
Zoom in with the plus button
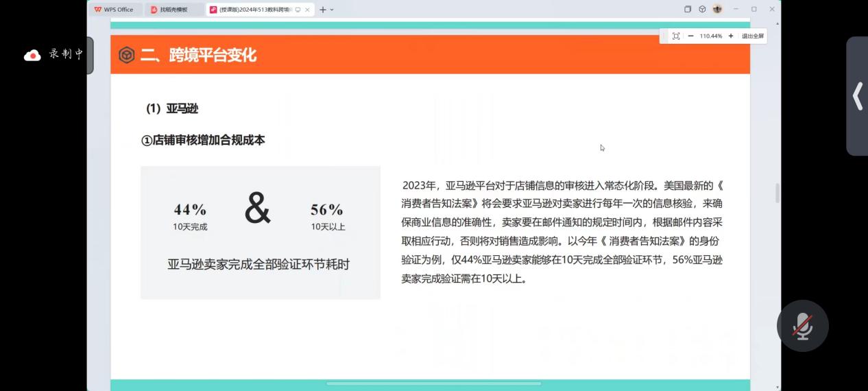(x=731, y=36)
